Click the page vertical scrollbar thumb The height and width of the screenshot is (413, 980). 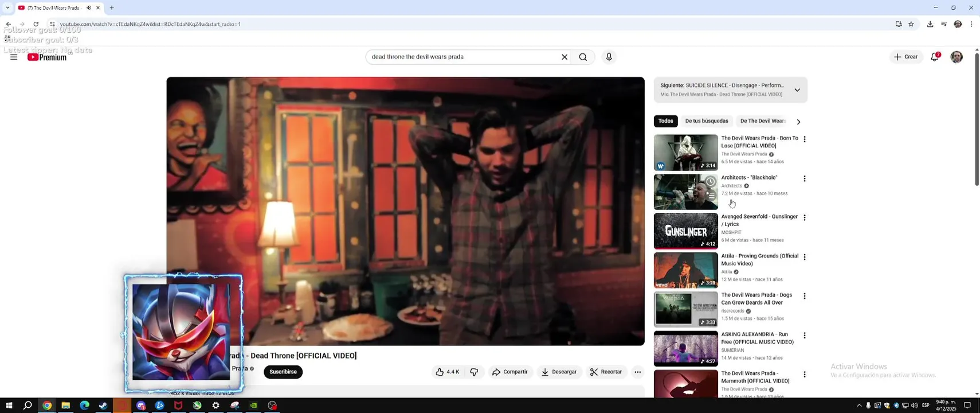[x=977, y=119]
